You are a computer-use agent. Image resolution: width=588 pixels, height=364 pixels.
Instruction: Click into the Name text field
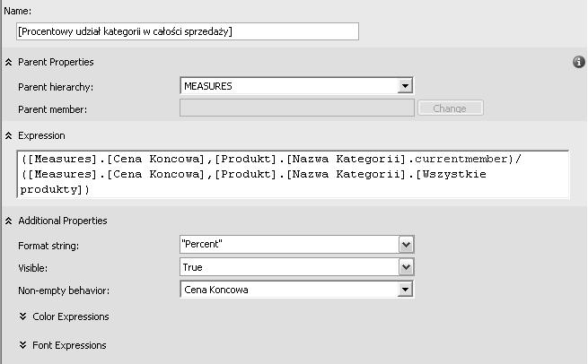pyautogui.click(x=188, y=31)
